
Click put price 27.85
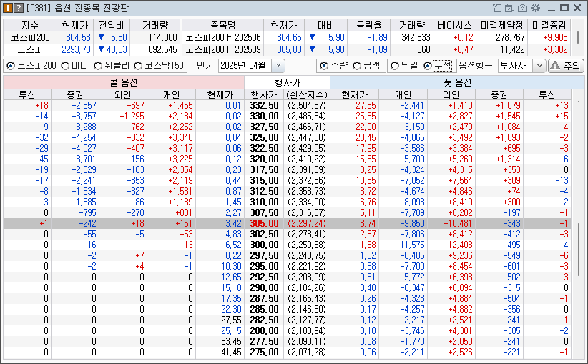coord(366,105)
